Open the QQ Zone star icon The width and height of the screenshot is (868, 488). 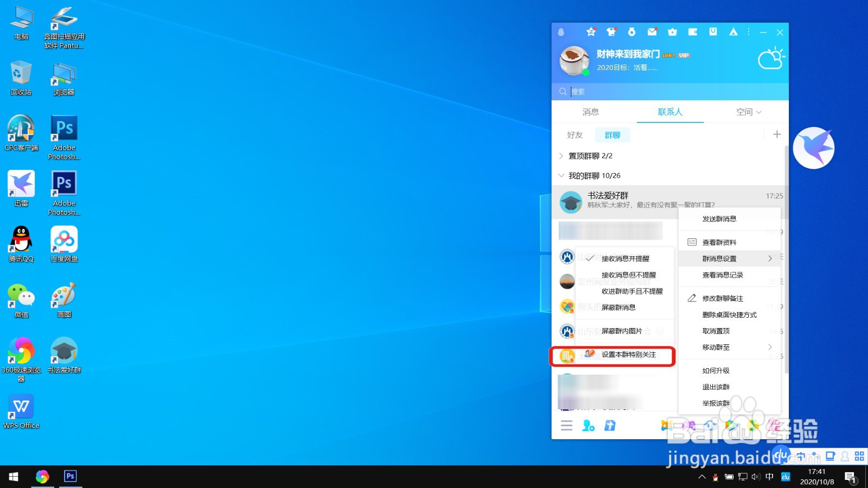coord(591,32)
